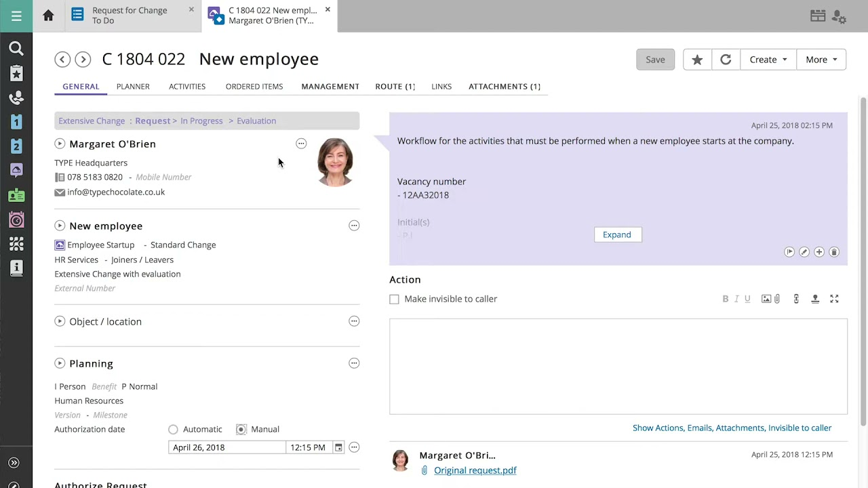
Task: Switch to the Planner tab
Action: [x=133, y=87]
